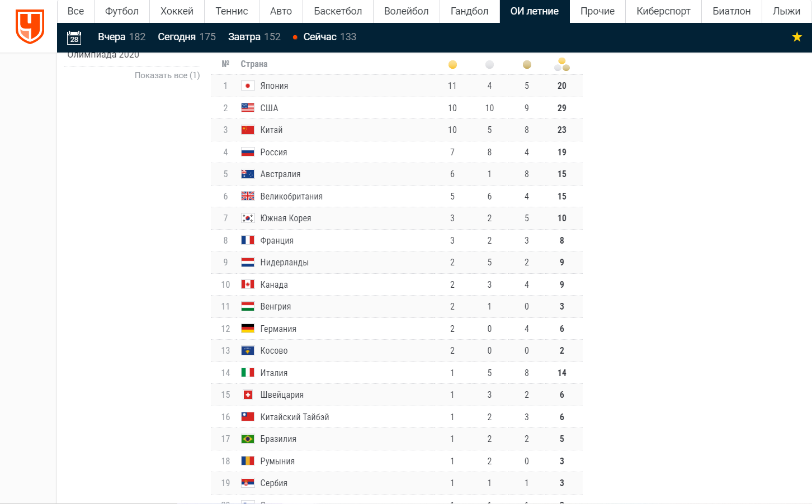Click the orange Championat shield logo
The height and width of the screenshot is (504, 812).
tap(30, 26)
